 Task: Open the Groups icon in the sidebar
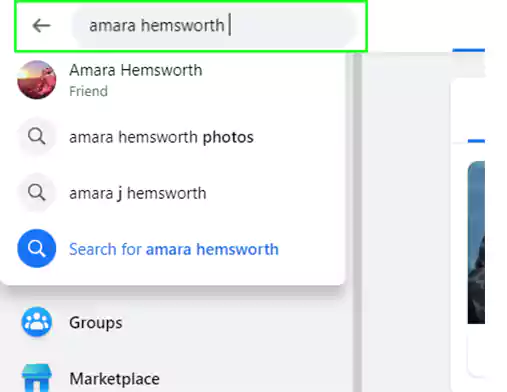click(x=37, y=322)
